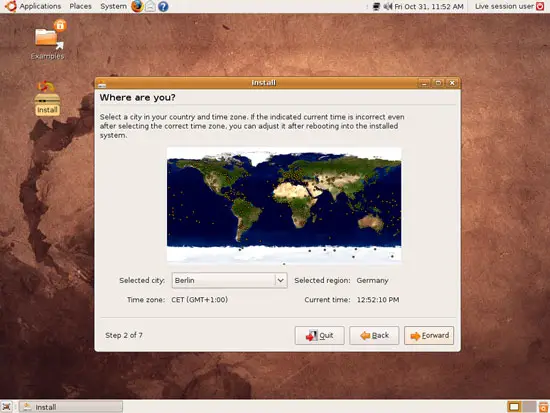Screen dimensions: 550x413
Task: Close the Install window
Action: pyautogui.click(x=452, y=83)
